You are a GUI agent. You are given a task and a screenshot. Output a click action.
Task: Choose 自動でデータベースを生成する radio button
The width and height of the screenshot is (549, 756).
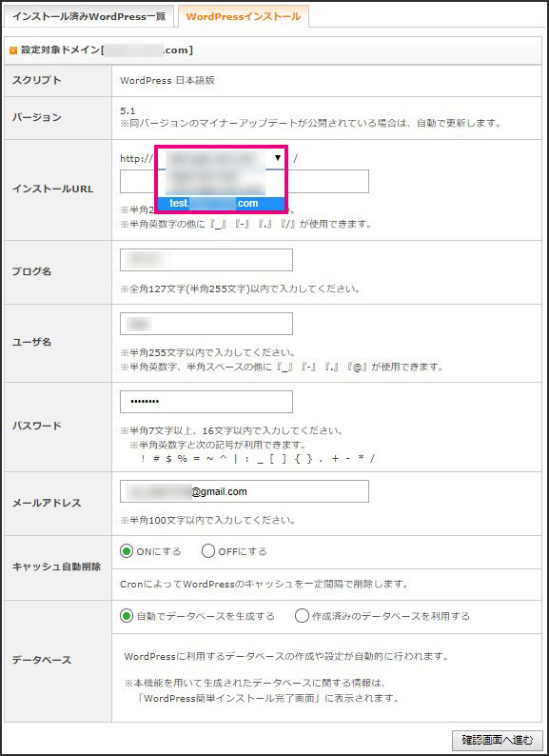point(127,616)
